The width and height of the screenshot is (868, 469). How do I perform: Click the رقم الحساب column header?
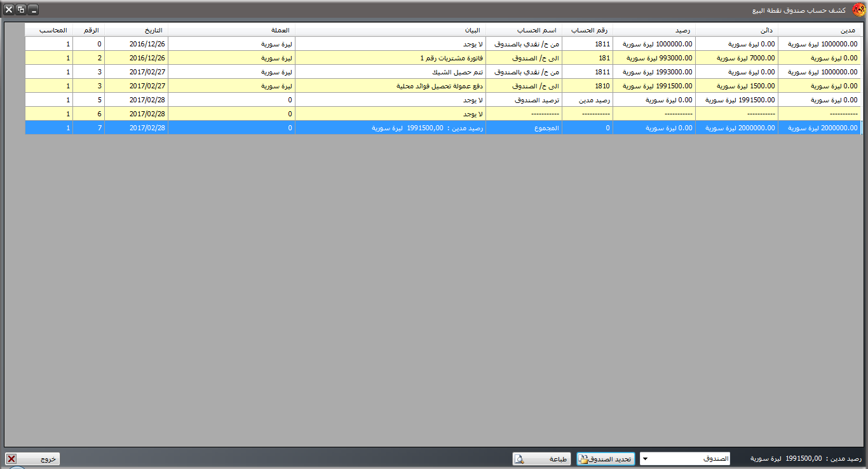[587, 30]
